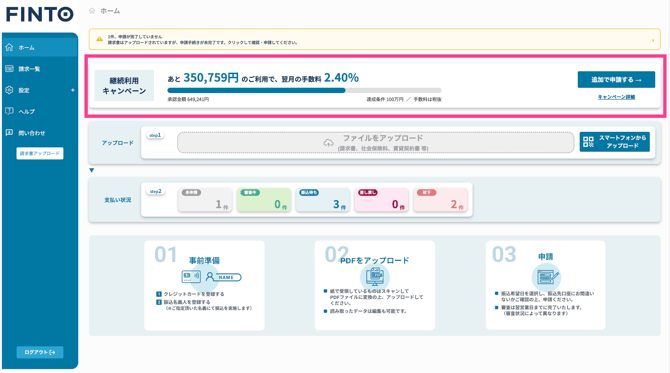Click the NAME person illustration icon
670x373 pixels.
(x=223, y=277)
